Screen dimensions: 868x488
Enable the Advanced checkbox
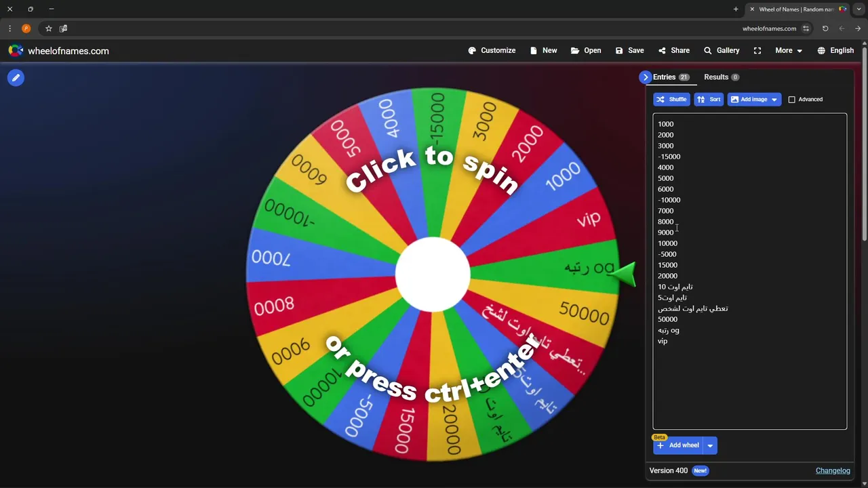pyautogui.click(x=791, y=100)
